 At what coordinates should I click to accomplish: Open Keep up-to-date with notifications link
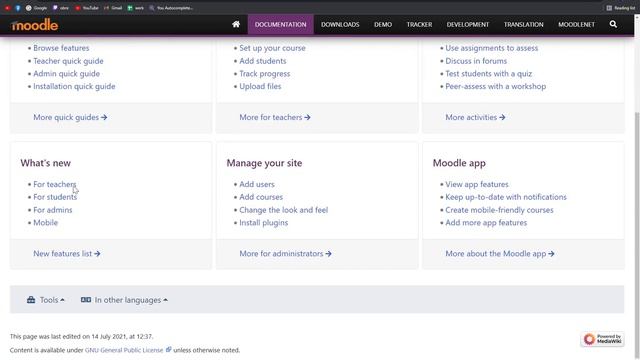point(506,197)
